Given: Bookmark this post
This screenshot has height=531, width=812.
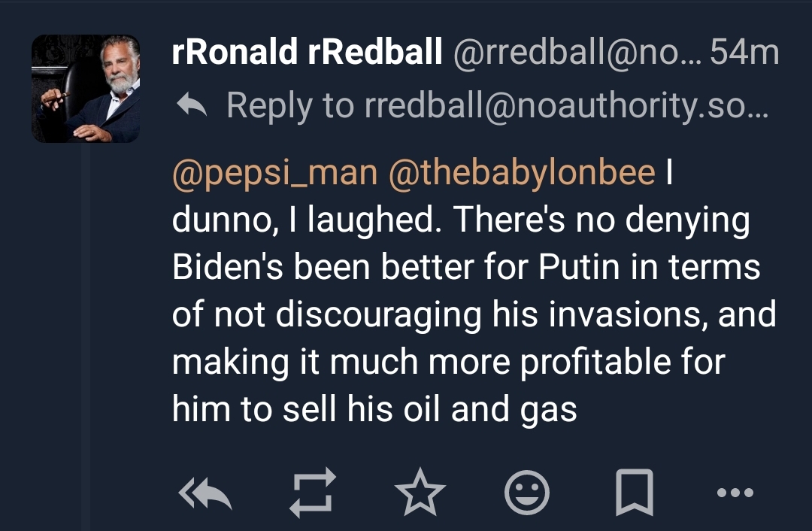Looking at the screenshot, I should tap(634, 493).
